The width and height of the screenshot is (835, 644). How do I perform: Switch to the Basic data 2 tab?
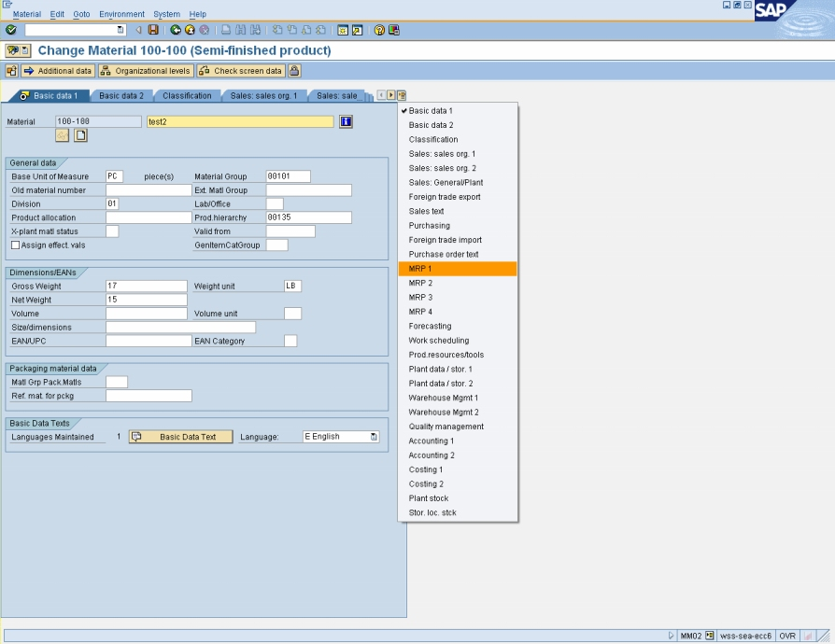pyautogui.click(x=121, y=96)
